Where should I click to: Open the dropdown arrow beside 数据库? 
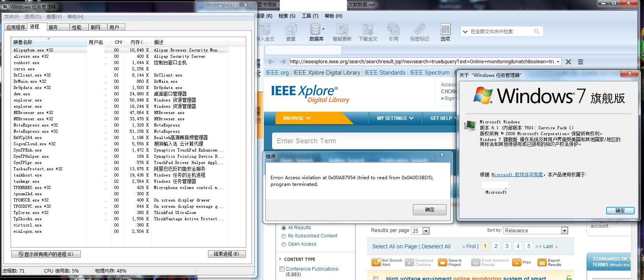[323, 29]
